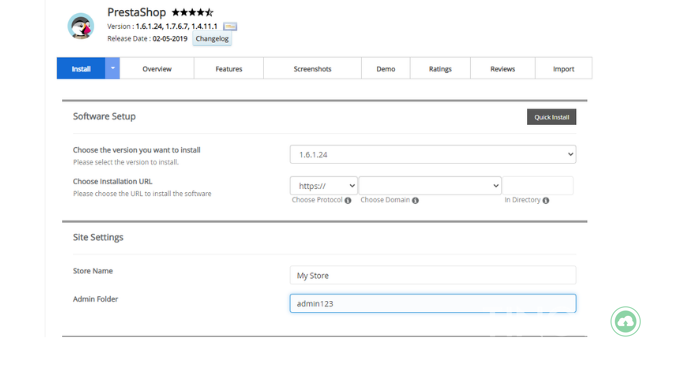This screenshot has height=375, width=700.
Task: Click the PrestaShop penguin logo icon
Action: coord(81,26)
